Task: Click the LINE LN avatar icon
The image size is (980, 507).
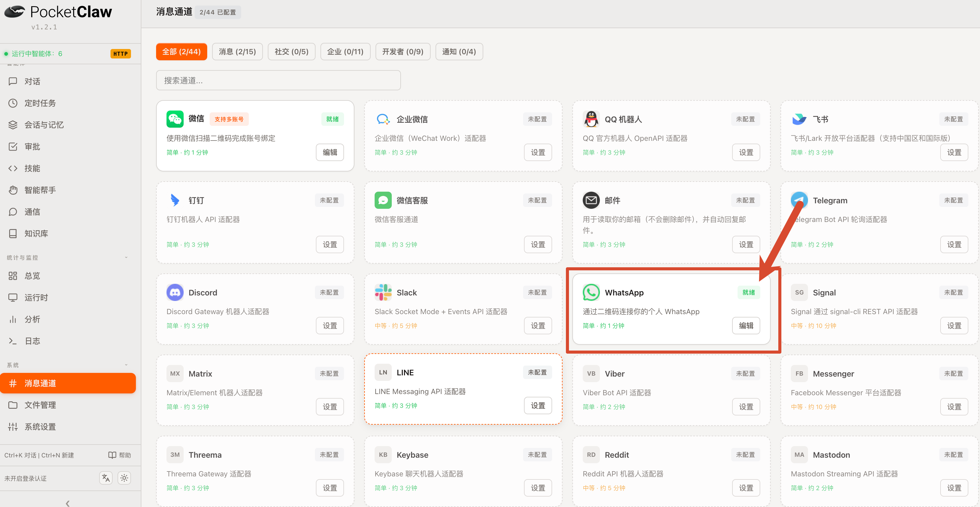Action: click(383, 372)
